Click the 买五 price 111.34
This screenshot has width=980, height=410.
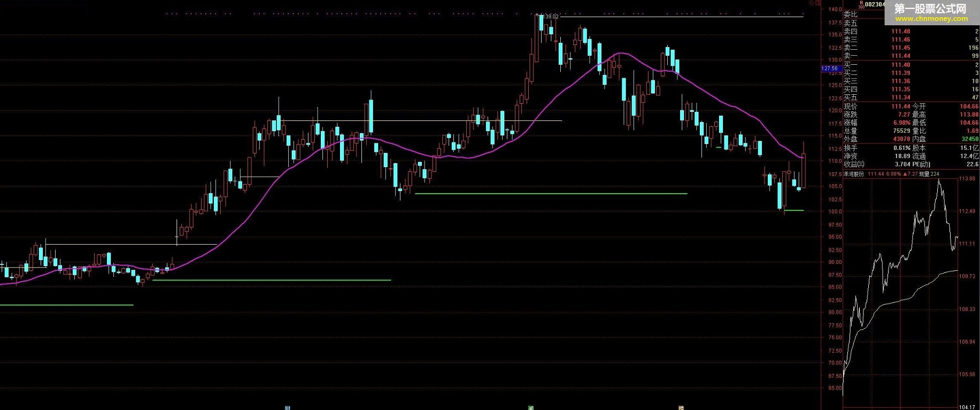(x=900, y=97)
